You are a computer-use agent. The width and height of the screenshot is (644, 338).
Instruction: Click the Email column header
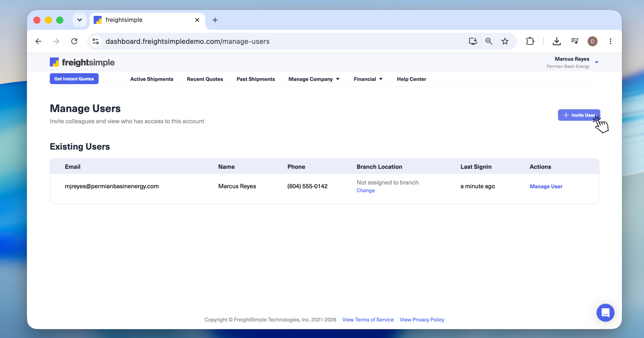[72, 167]
